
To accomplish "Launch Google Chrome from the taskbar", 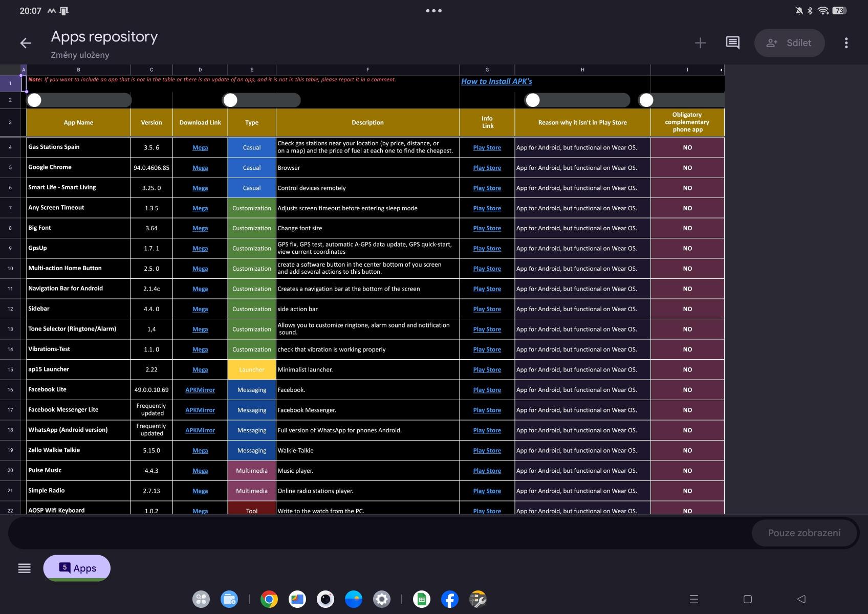I will [x=269, y=599].
